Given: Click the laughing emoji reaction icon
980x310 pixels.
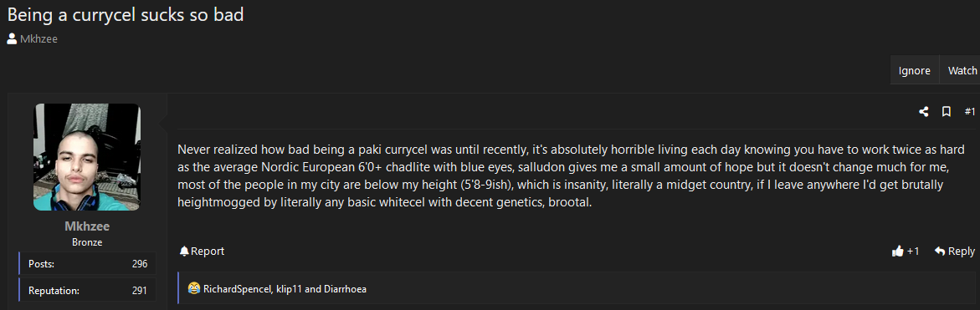Looking at the screenshot, I should click(x=194, y=289).
